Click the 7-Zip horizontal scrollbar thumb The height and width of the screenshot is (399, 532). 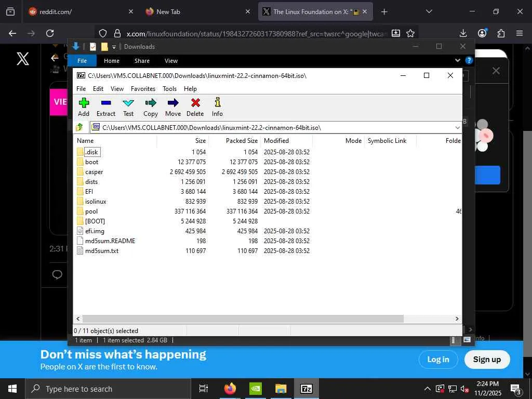point(243,319)
